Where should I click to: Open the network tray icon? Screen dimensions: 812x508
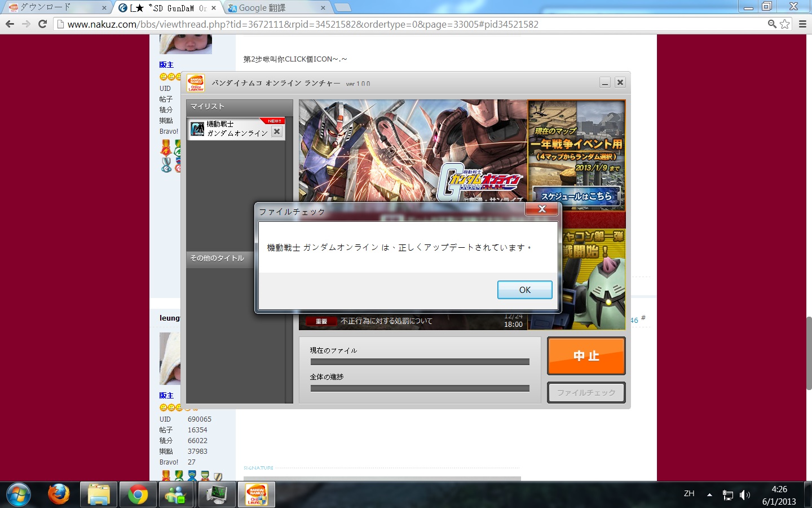click(x=728, y=495)
